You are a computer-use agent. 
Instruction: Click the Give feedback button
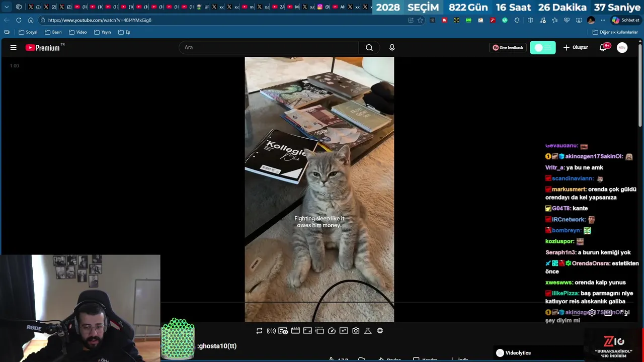[508, 48]
